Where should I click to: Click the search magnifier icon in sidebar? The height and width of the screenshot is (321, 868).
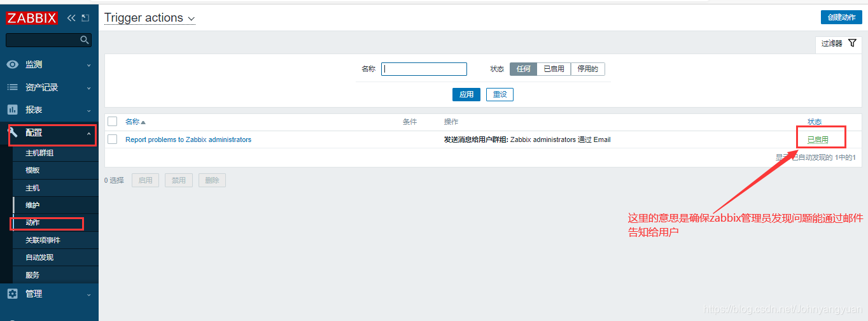click(85, 40)
